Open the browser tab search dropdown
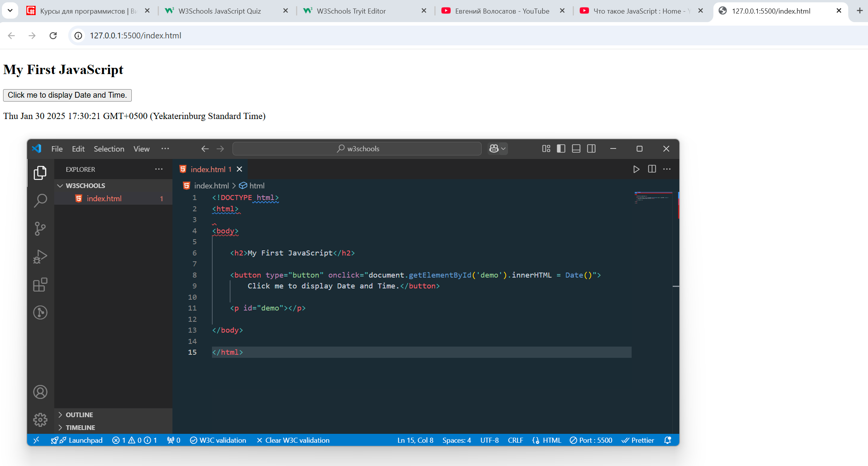868x466 pixels. click(x=10, y=11)
